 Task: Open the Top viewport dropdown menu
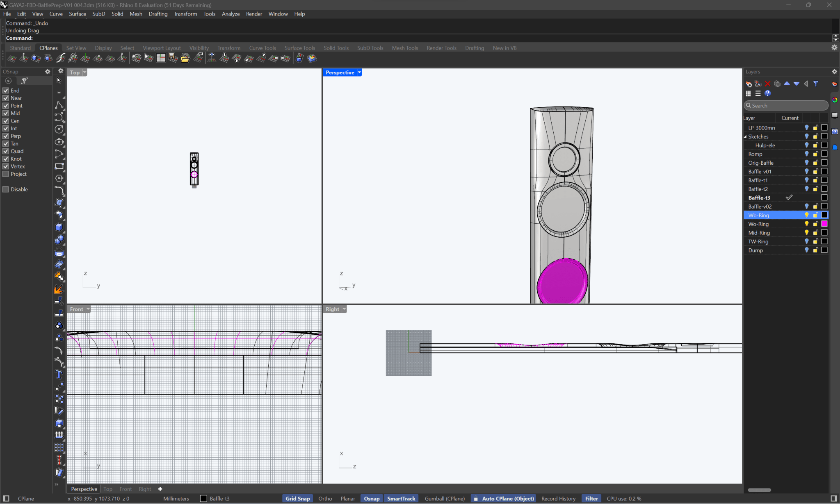pos(84,73)
